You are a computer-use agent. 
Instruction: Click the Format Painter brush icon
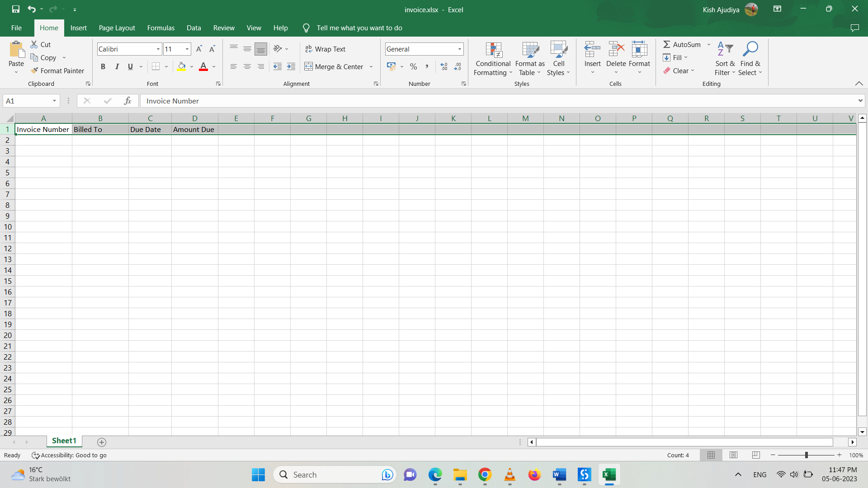34,70
